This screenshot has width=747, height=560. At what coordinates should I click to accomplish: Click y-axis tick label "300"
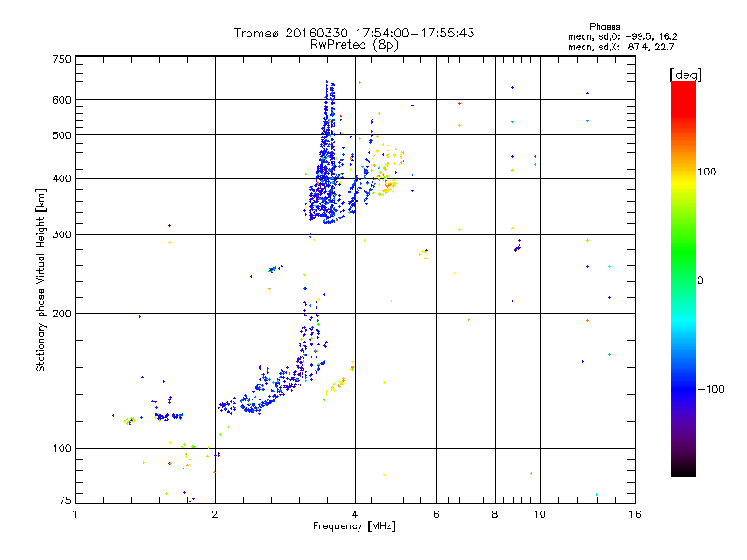coord(62,235)
